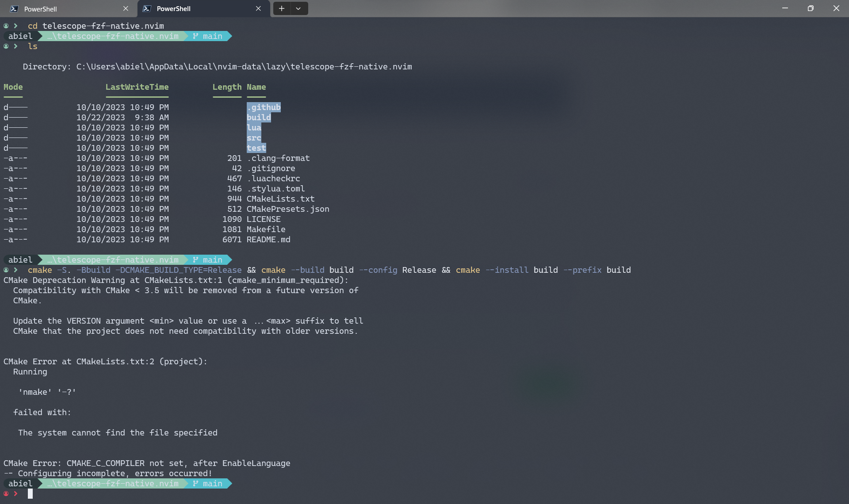The height and width of the screenshot is (504, 849).
Task: Click the CMakeLists.txt filename in the listing
Action: pos(280,199)
